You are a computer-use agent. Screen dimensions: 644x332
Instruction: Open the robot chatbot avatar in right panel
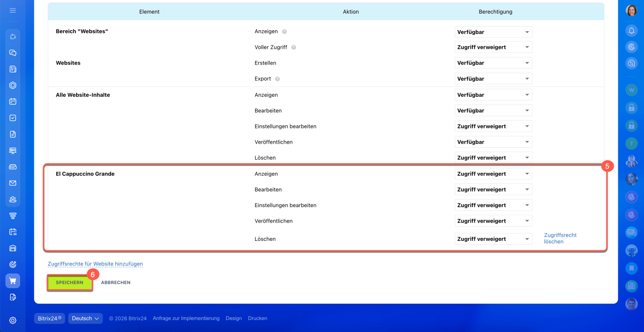point(631,250)
